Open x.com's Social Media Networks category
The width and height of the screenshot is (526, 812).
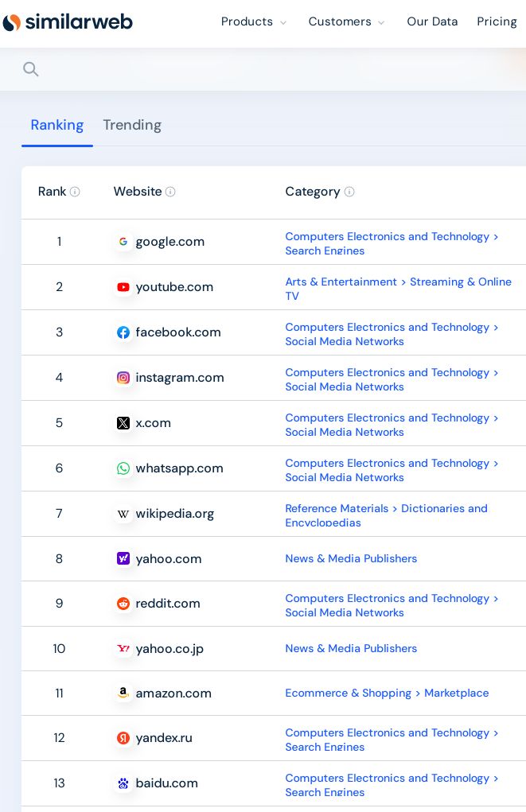point(345,432)
